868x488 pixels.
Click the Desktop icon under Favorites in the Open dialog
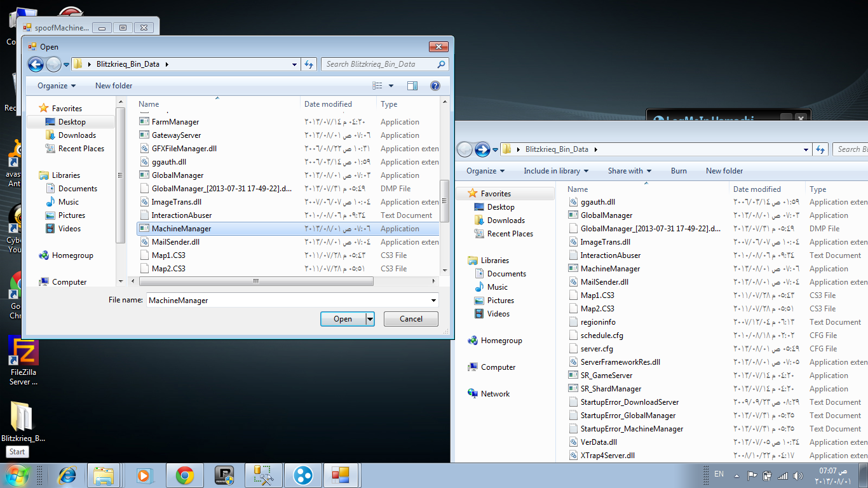point(50,122)
